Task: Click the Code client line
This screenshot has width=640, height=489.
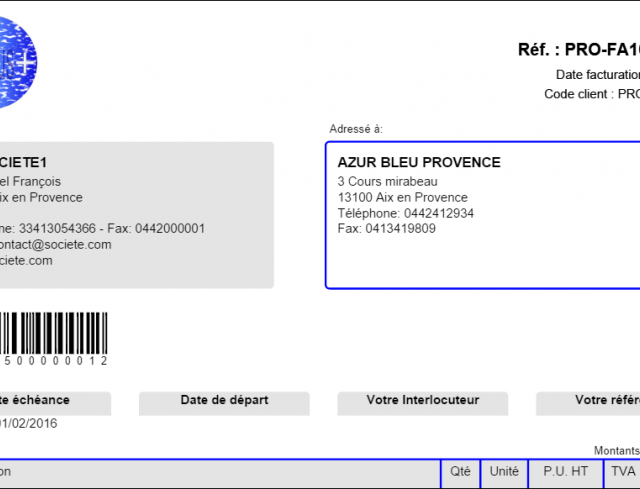Action: [x=592, y=94]
